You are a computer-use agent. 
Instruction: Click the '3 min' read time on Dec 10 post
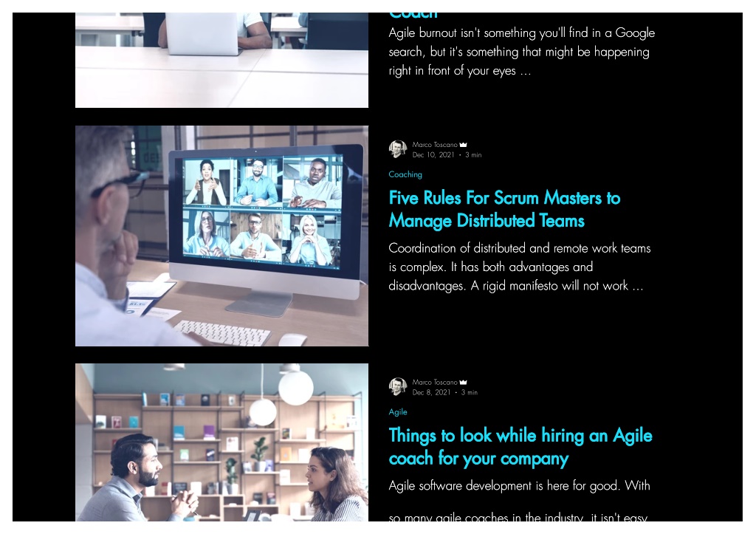tap(473, 155)
